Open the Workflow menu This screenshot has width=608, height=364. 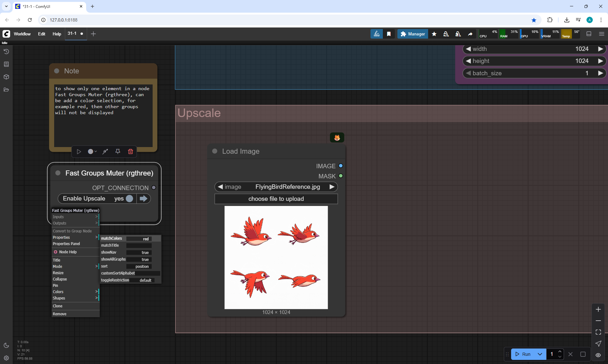22,34
